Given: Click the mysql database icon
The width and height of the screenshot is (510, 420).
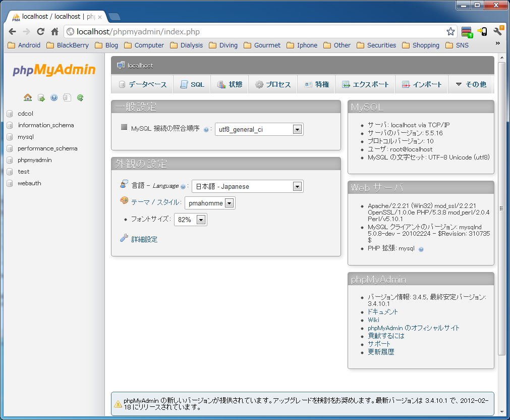Looking at the screenshot, I should [x=10, y=137].
